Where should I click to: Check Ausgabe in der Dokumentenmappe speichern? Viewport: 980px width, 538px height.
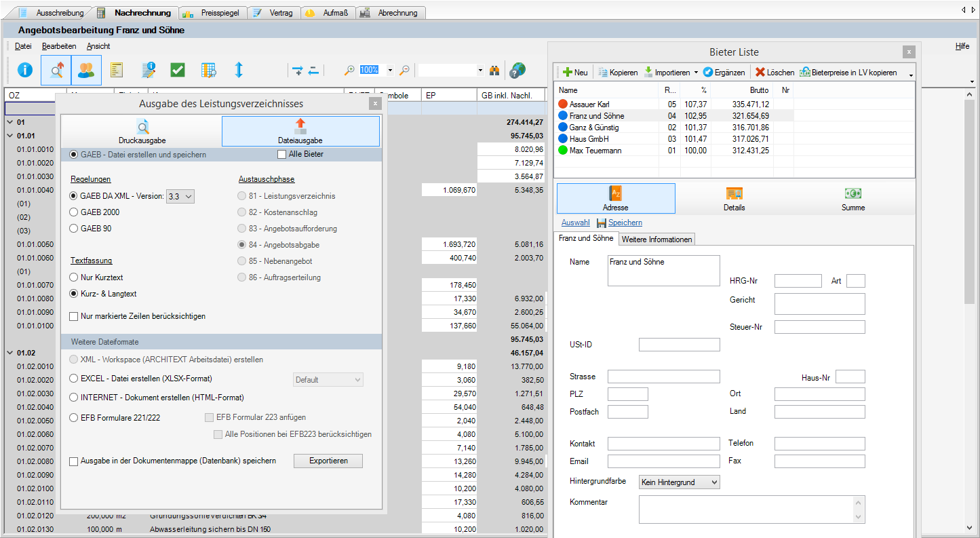74,461
